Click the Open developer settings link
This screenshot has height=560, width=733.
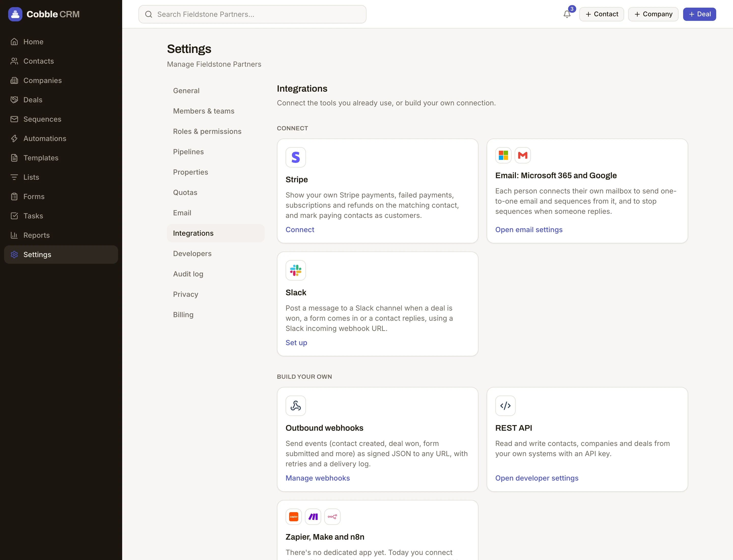coord(537,478)
